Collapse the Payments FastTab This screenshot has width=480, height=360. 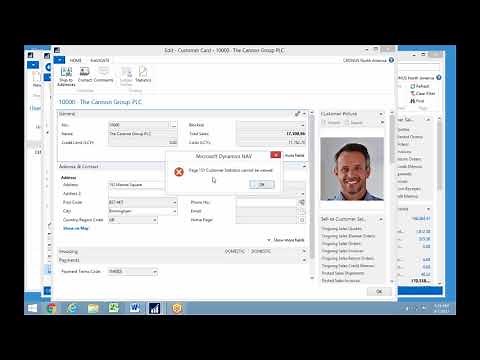[x=304, y=260]
